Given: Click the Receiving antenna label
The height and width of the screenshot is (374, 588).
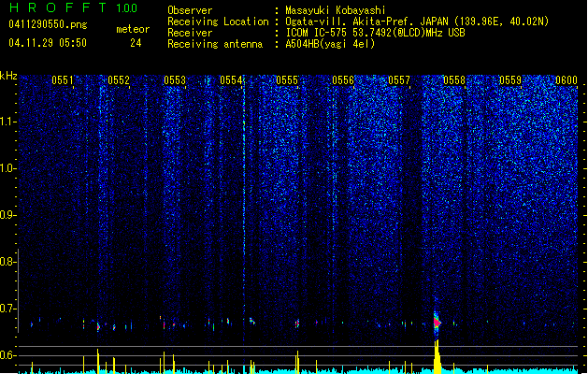Looking at the screenshot, I should (x=215, y=44).
